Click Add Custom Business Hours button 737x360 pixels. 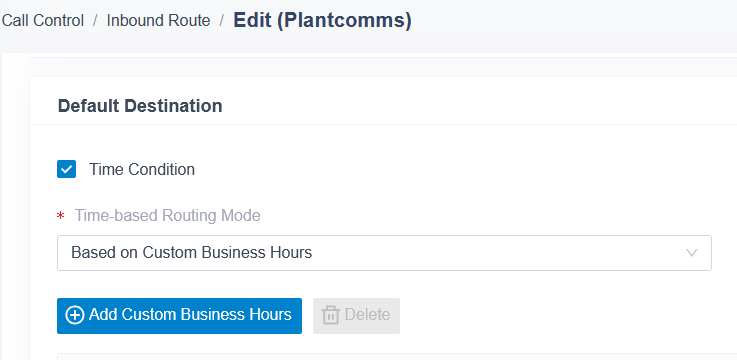179,316
